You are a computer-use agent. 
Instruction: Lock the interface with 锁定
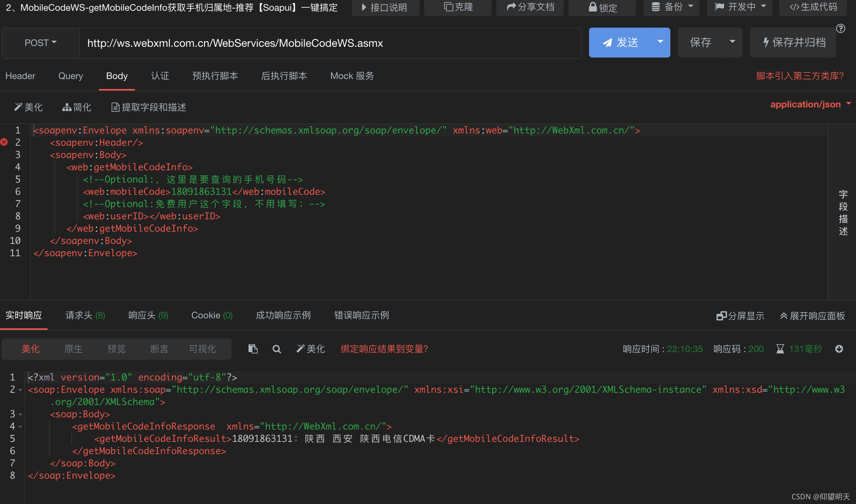pyautogui.click(x=602, y=7)
